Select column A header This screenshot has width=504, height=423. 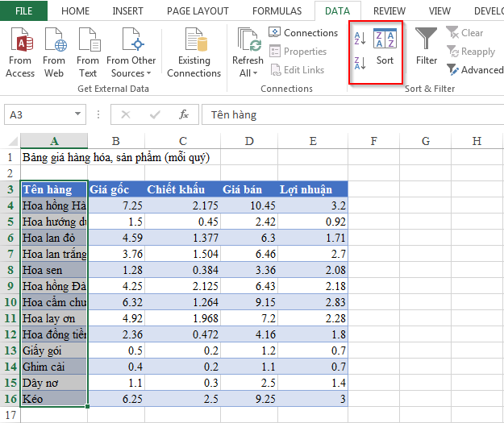coord(54,141)
